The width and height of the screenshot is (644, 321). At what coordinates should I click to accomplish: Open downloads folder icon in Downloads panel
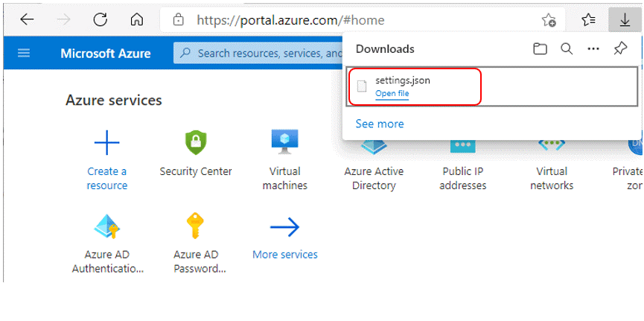(x=540, y=49)
